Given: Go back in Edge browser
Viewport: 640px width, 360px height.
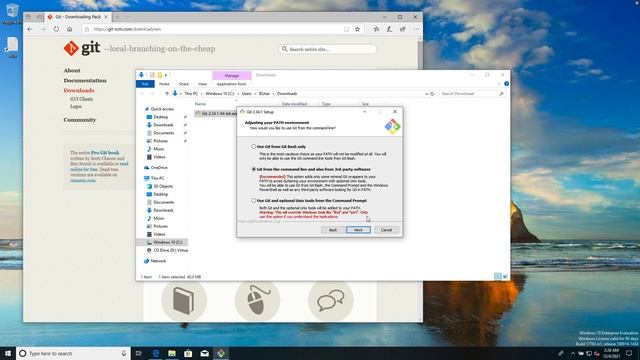Looking at the screenshot, I should 30,29.
